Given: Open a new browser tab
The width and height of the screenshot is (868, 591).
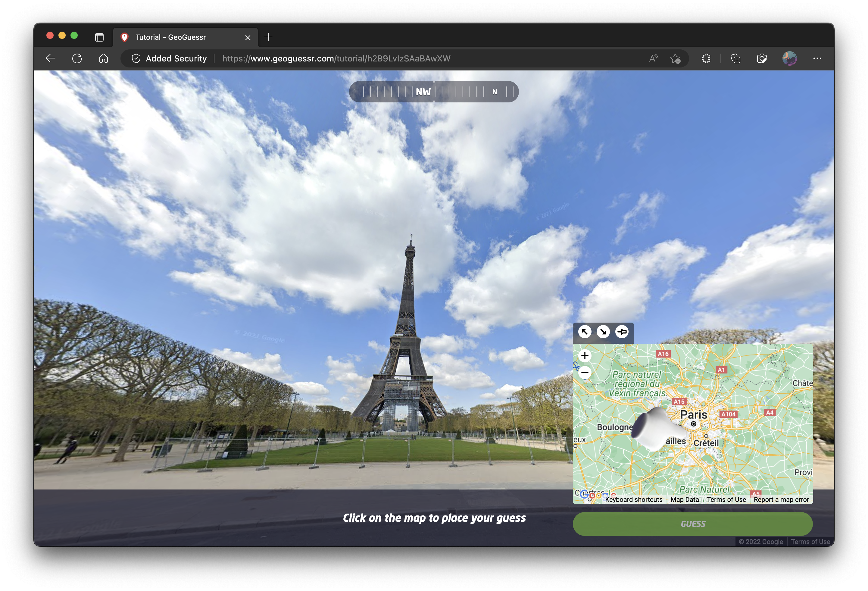Looking at the screenshot, I should click(268, 37).
